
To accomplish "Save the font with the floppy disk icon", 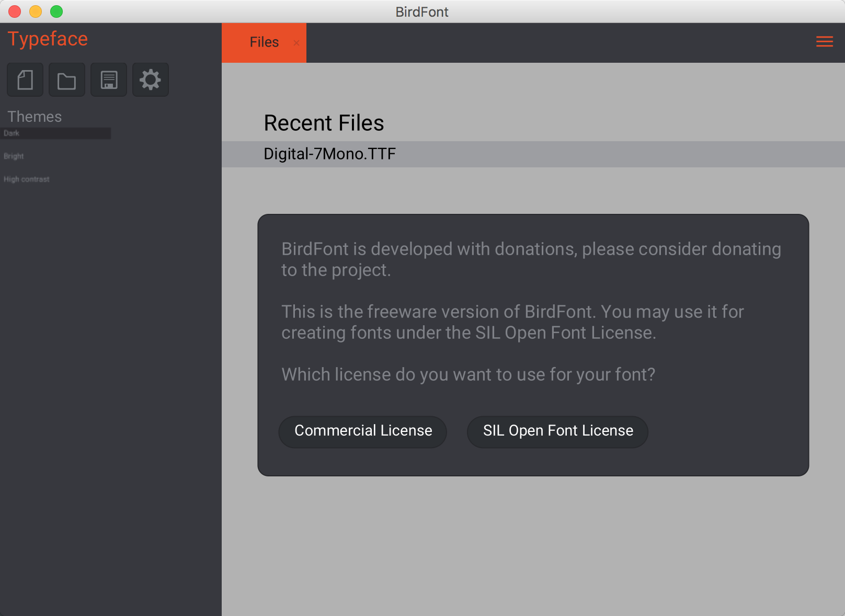I will tap(109, 80).
